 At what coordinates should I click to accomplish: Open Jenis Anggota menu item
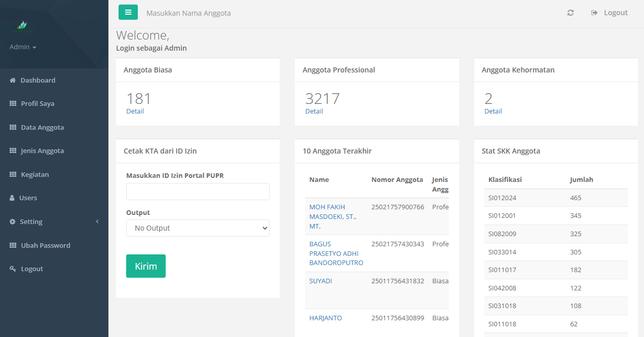point(42,151)
